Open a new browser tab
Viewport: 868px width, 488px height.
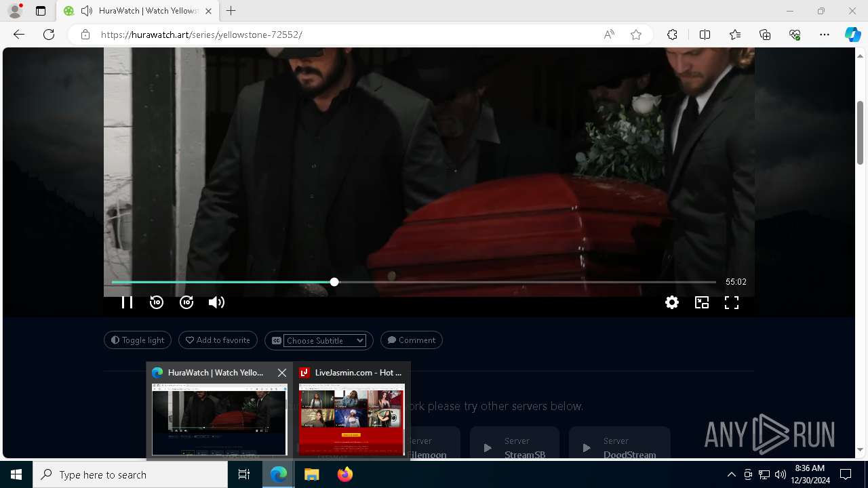[231, 11]
